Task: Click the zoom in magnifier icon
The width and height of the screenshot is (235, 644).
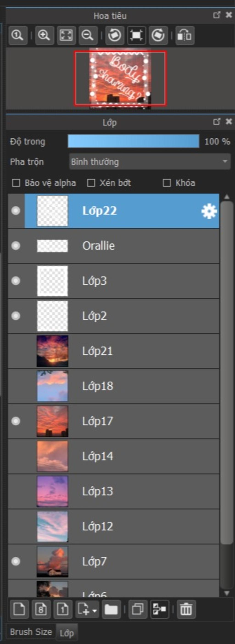Action: tap(44, 35)
